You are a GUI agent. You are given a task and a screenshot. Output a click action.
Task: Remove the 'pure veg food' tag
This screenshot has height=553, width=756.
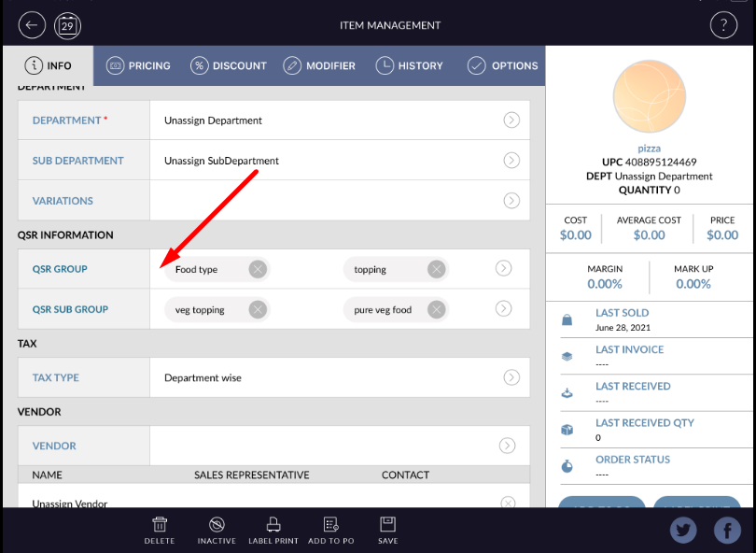pos(436,309)
